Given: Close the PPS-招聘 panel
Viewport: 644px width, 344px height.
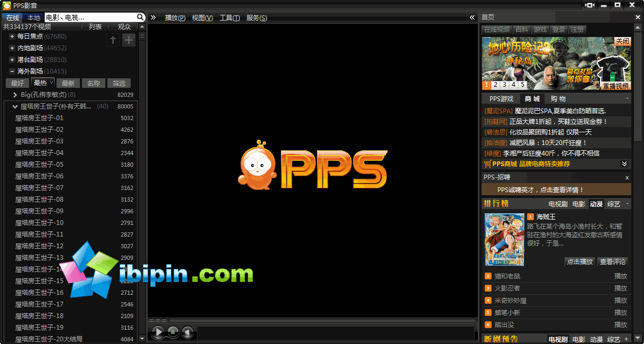Looking at the screenshot, I should [627, 178].
